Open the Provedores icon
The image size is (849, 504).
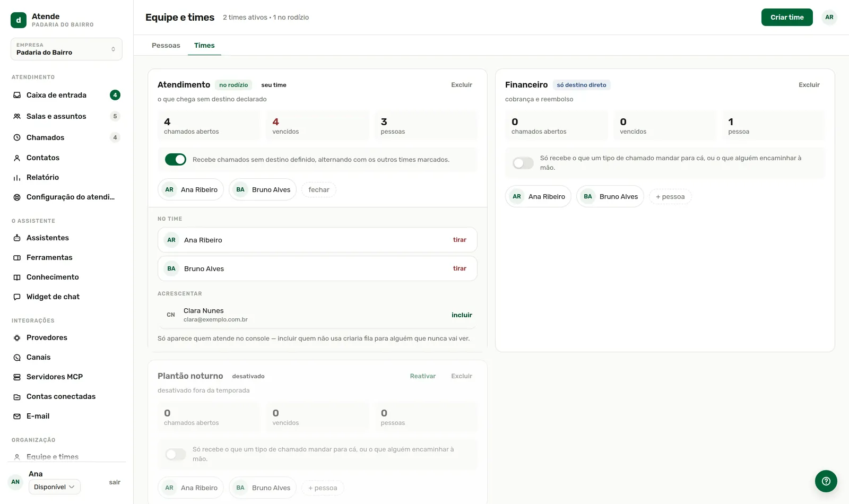[17, 338]
